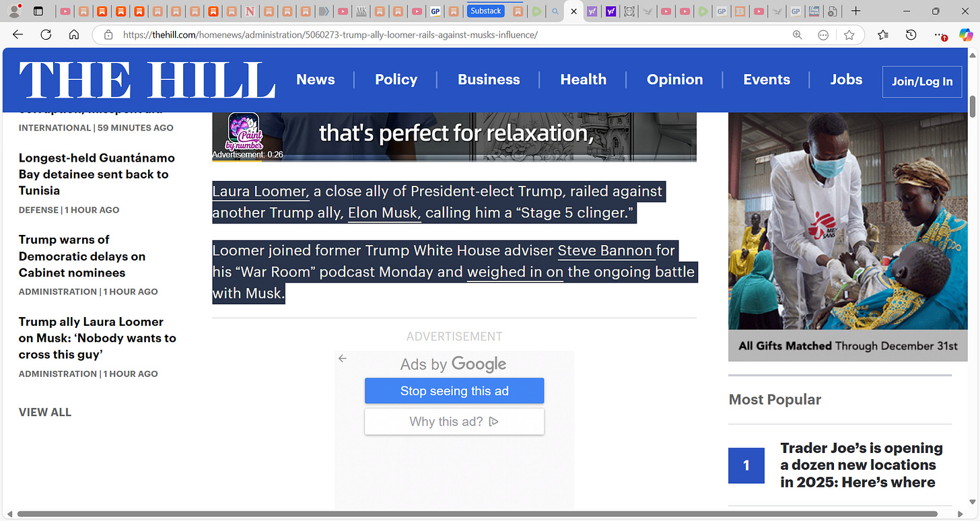This screenshot has height=521, width=980.
Task: Open the Trader Joe's new locations story
Action: click(x=862, y=465)
